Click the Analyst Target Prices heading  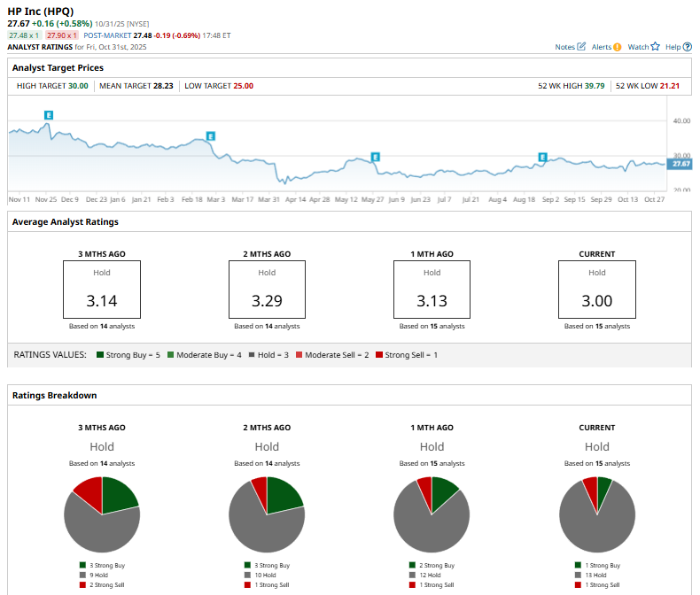click(58, 67)
